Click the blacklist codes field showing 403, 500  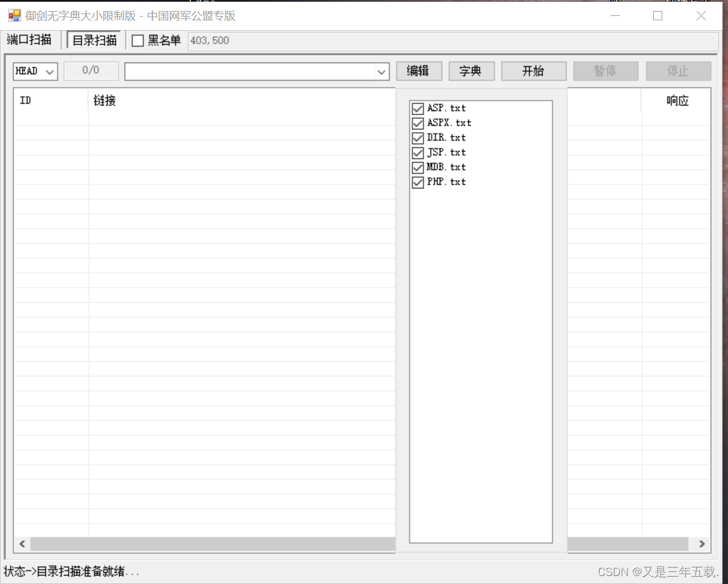(x=453, y=41)
